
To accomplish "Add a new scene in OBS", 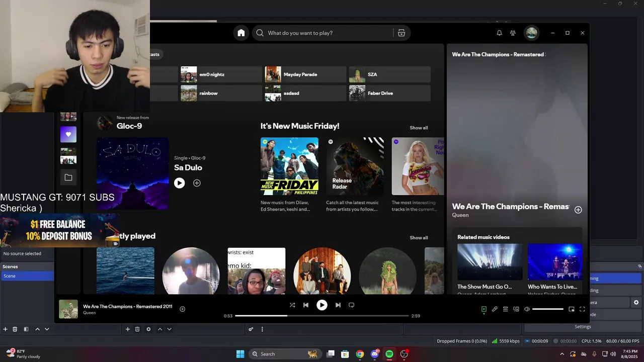I will click(6, 329).
